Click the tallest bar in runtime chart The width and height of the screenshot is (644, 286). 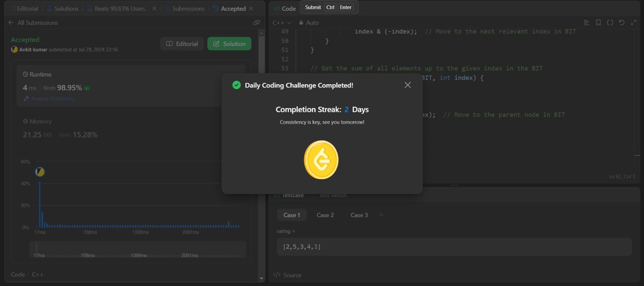[x=39, y=204]
